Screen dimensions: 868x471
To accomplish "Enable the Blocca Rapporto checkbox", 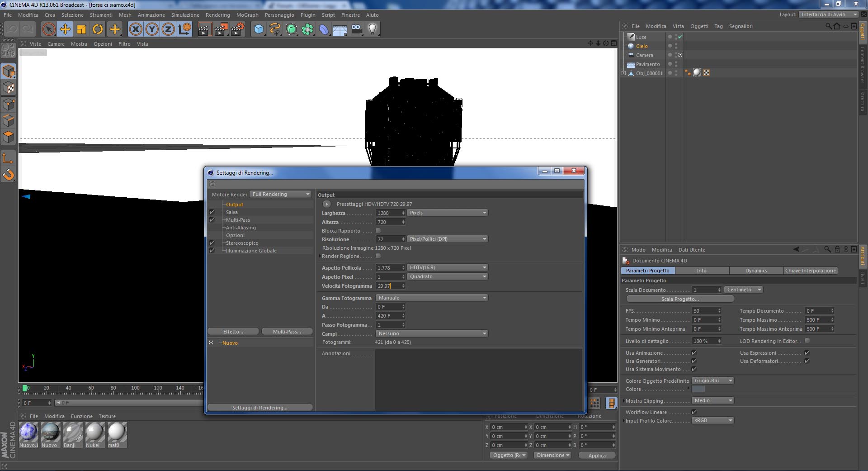I will click(x=378, y=231).
